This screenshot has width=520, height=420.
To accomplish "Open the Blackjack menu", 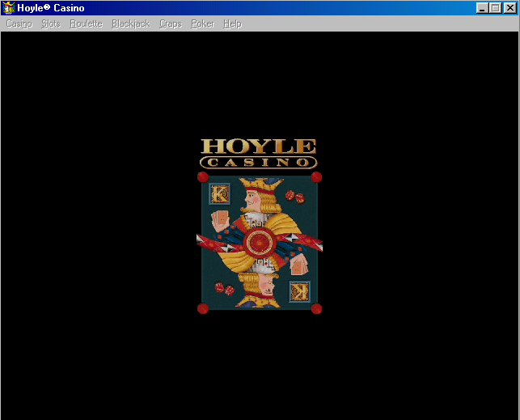I will [x=131, y=24].
